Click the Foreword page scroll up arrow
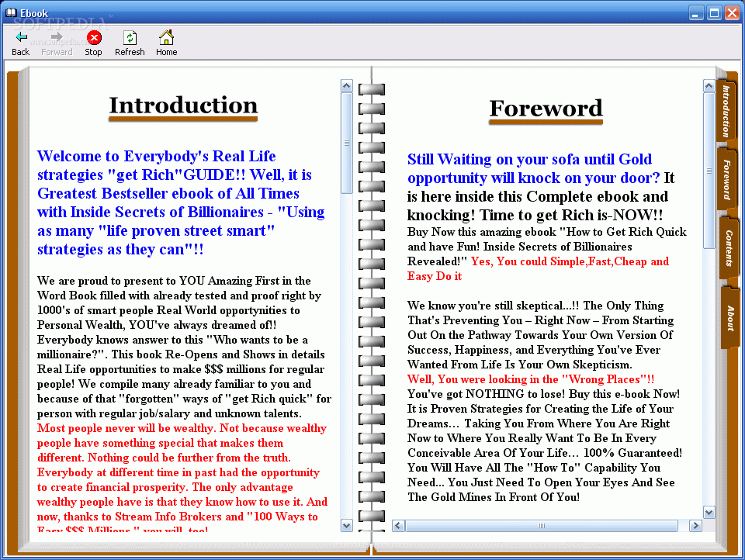745x560 pixels. click(709, 85)
